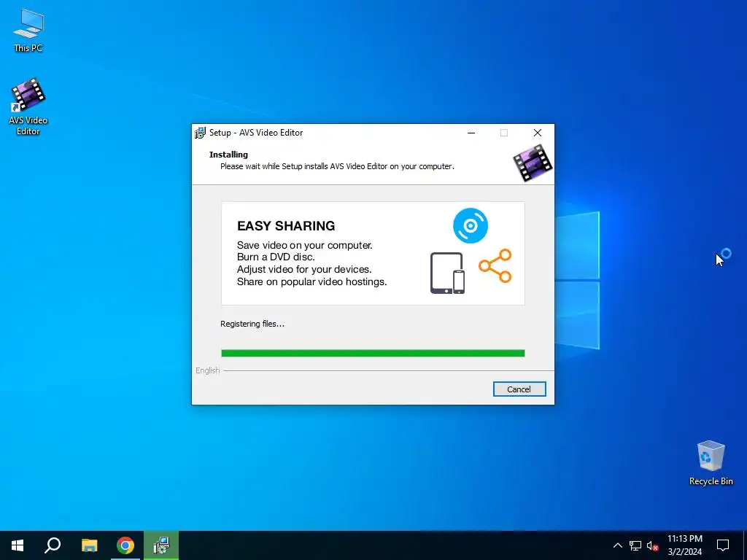Launch File Explorer from the taskbar

89,545
